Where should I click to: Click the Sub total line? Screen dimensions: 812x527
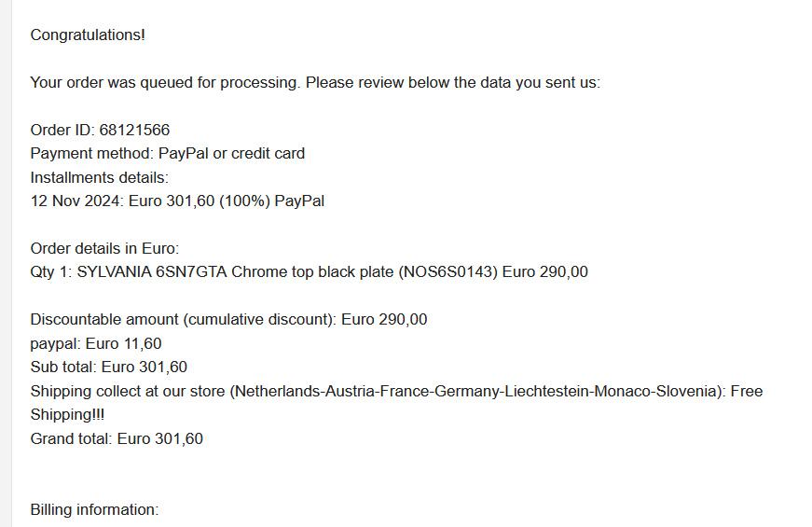(x=108, y=367)
